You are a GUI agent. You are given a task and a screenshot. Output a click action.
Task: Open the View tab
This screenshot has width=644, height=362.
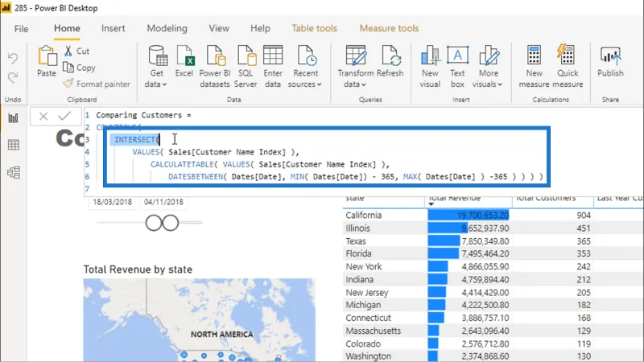(219, 28)
